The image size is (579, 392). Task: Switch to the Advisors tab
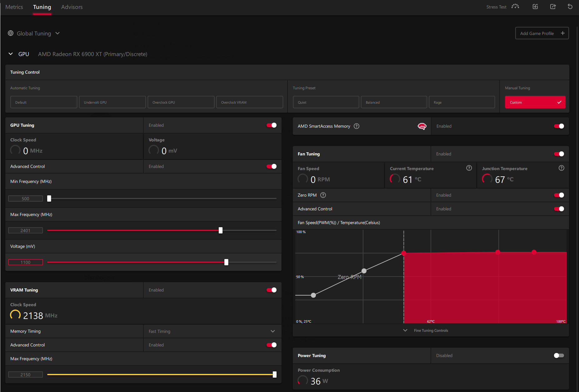[x=72, y=7]
